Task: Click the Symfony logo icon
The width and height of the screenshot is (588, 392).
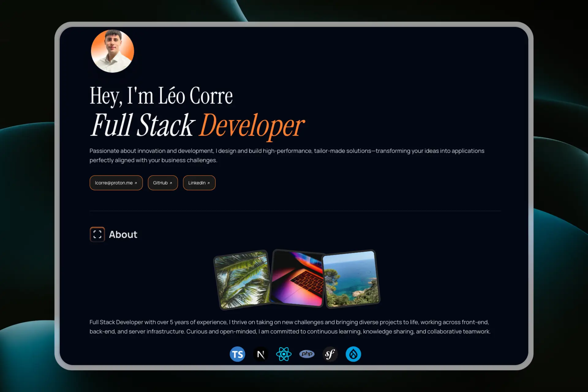Action: 330,354
